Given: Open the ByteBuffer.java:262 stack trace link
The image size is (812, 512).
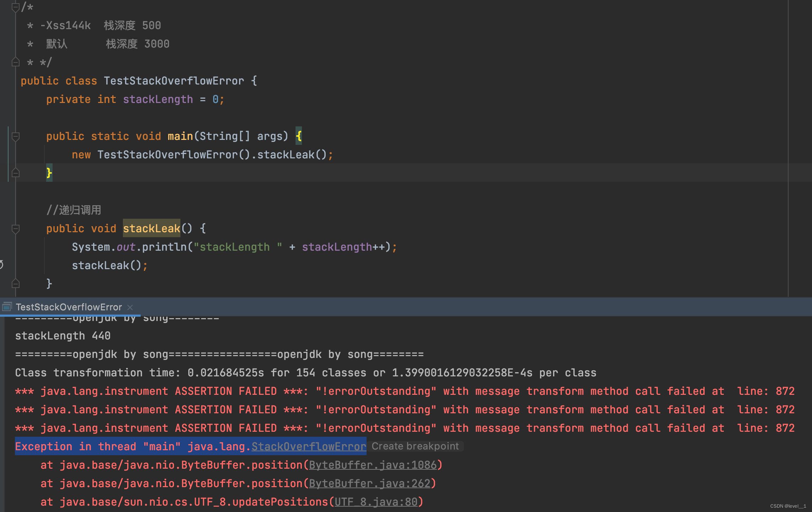Looking at the screenshot, I should tap(369, 483).
